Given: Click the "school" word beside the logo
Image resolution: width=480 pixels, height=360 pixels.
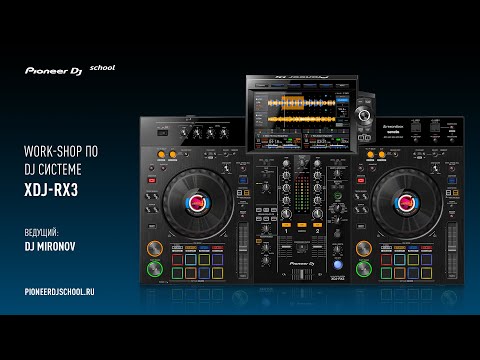Looking at the screenshot, I should click(102, 68).
